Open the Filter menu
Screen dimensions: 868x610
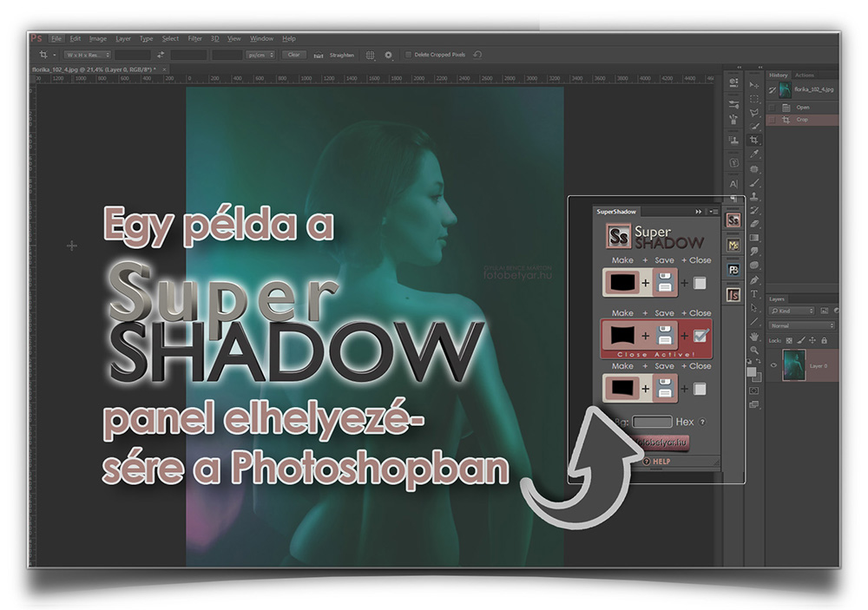(x=194, y=39)
